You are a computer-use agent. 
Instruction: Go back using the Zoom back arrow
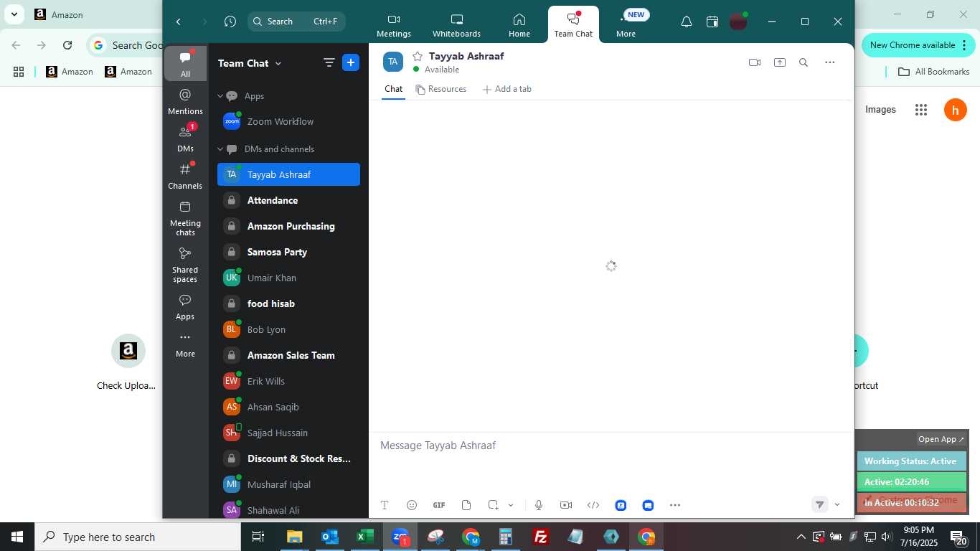tap(179, 22)
